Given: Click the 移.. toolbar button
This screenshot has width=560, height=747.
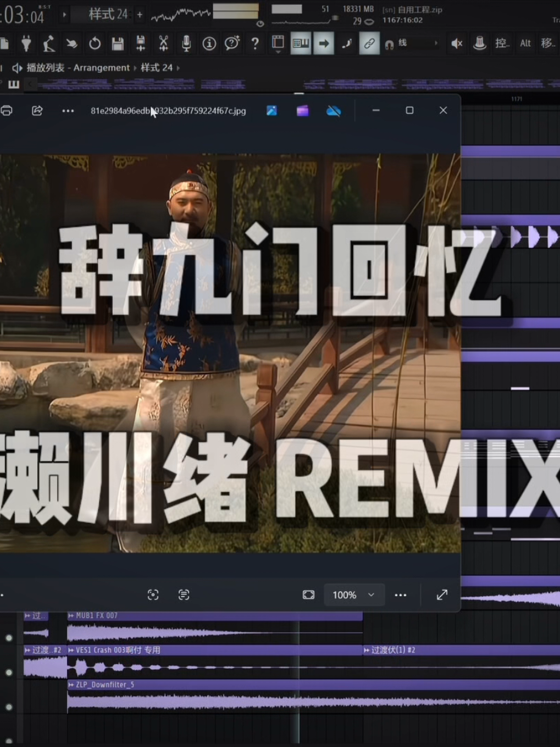Looking at the screenshot, I should 548,43.
